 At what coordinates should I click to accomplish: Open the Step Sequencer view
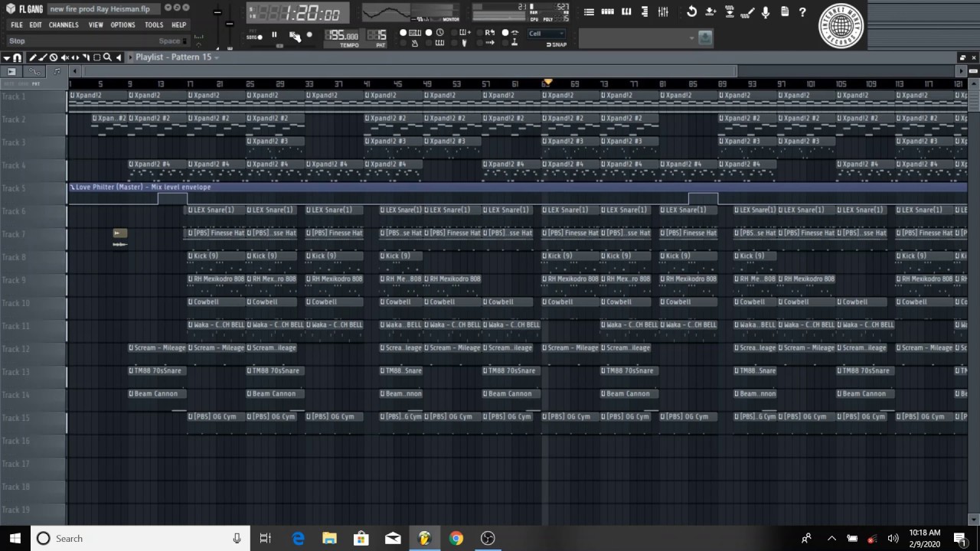coord(607,11)
